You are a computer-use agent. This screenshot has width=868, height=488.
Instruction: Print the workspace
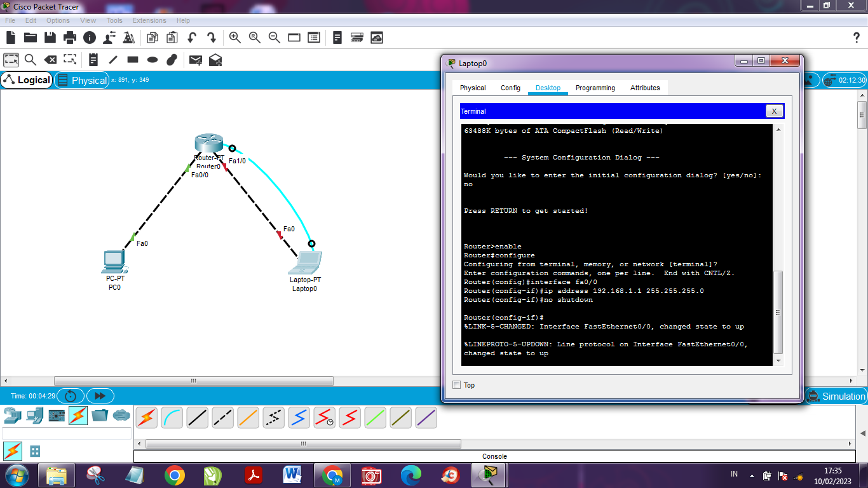tap(70, 37)
